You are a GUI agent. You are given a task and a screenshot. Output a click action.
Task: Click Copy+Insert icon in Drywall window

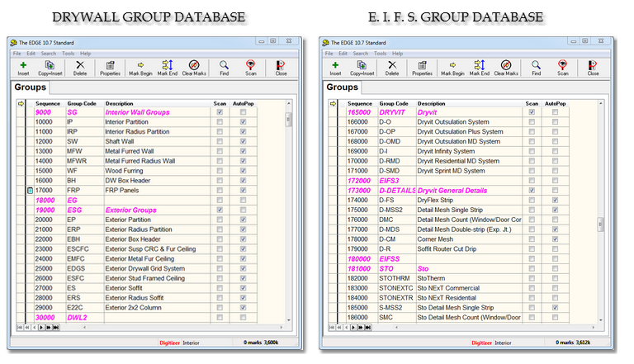click(50, 68)
